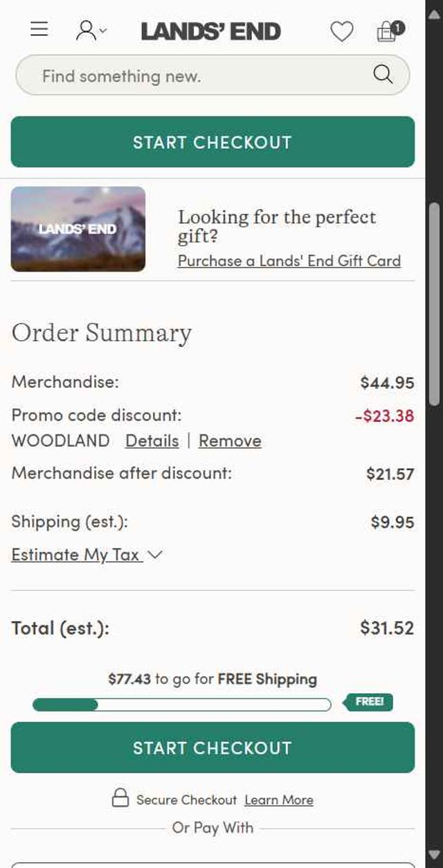Open the shopping bag icon
This screenshot has height=868, width=443.
click(x=388, y=31)
